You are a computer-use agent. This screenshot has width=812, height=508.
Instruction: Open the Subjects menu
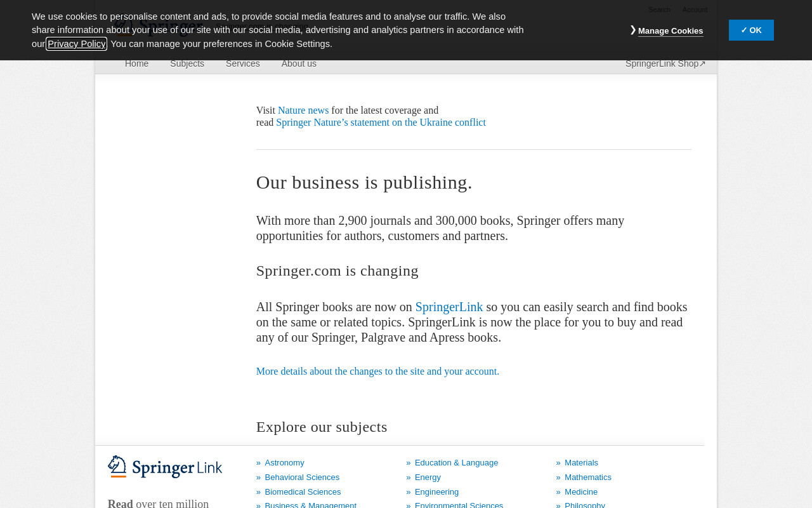187,63
